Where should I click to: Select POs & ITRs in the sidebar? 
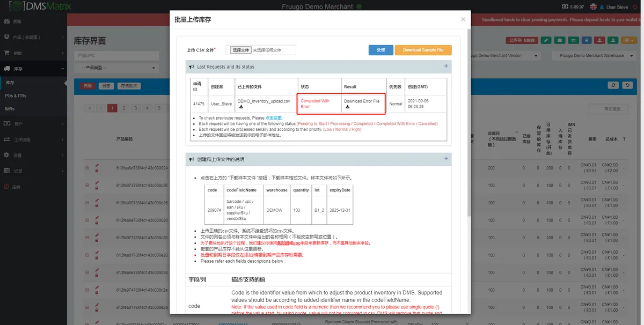tap(16, 95)
